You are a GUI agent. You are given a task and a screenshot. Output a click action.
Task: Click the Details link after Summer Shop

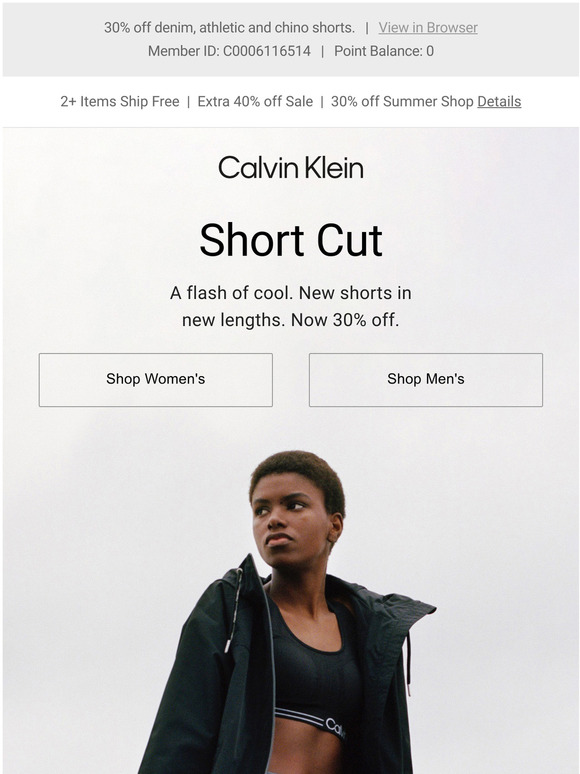click(499, 102)
